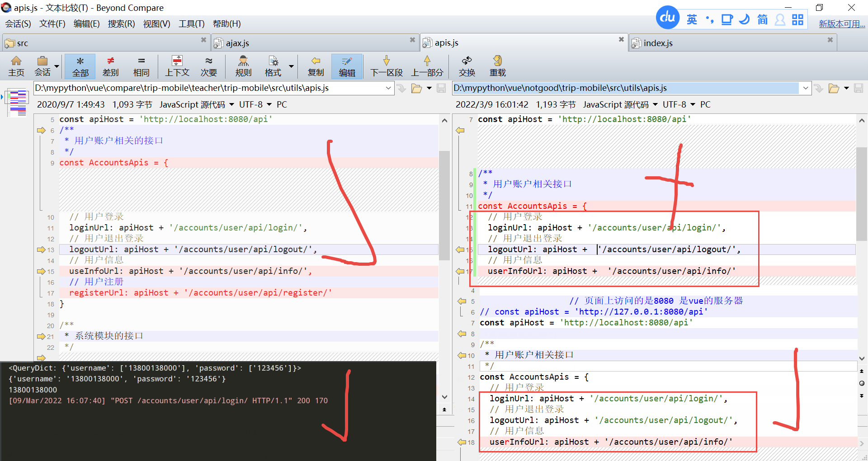
Task: Jump to 下一区段 next section
Action: click(387, 66)
